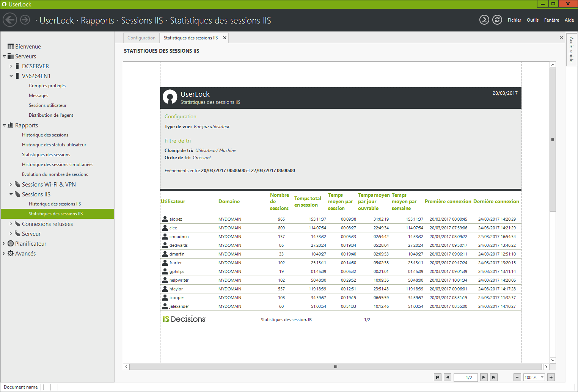578x392 pixels.
Task: Open Historique des sessions simultanées
Action: 57,165
